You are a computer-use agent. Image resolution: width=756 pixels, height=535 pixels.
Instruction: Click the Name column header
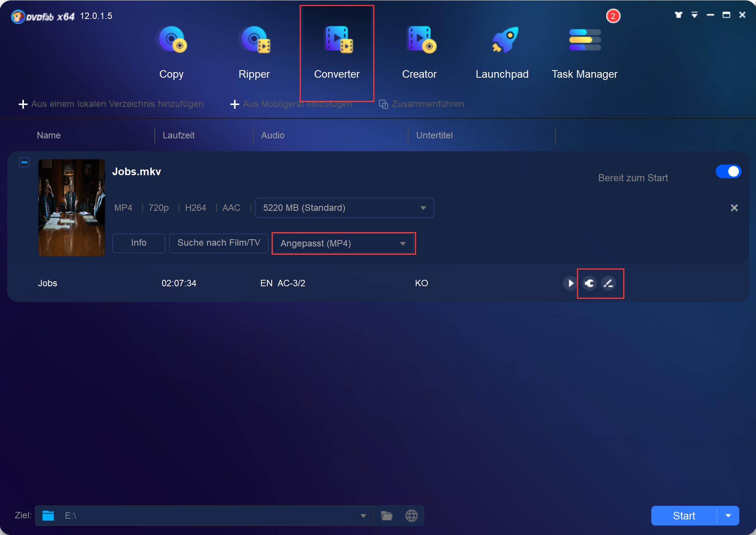click(49, 135)
